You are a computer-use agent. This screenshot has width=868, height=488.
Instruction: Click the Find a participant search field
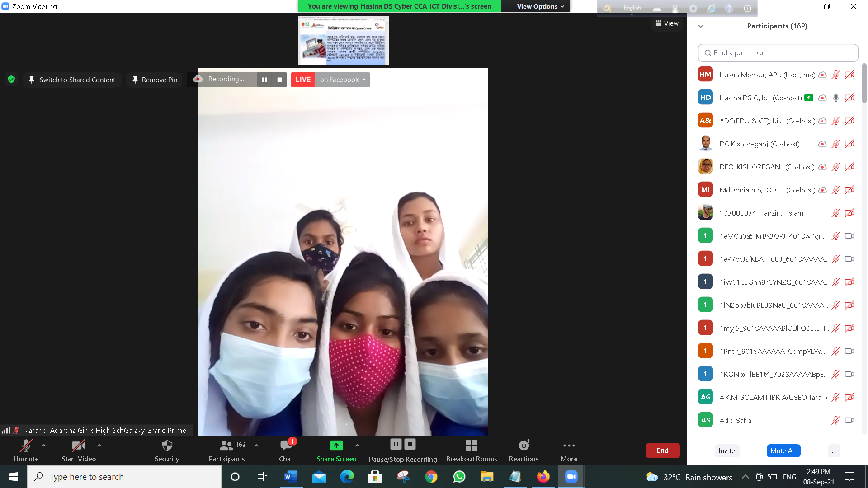(x=778, y=53)
